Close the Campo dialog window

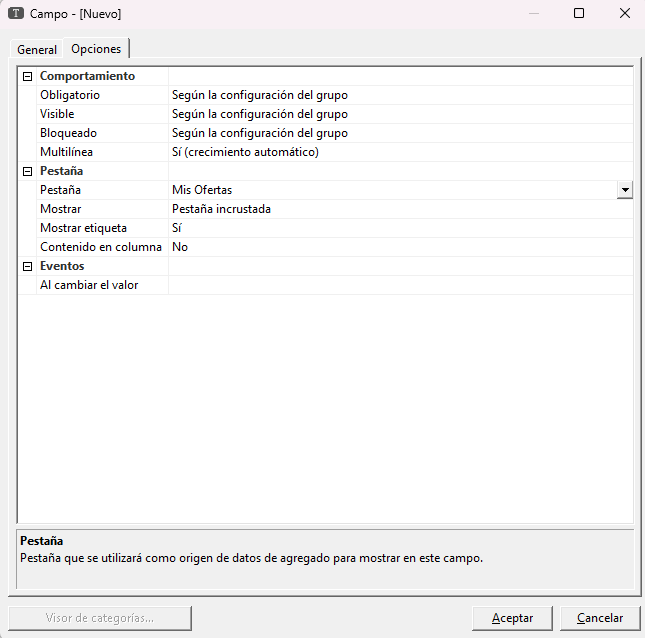[x=623, y=14]
